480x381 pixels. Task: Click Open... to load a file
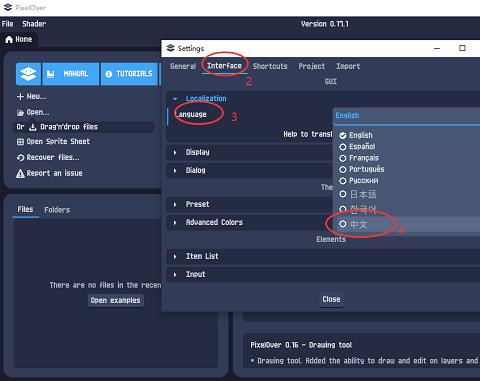coord(33,112)
